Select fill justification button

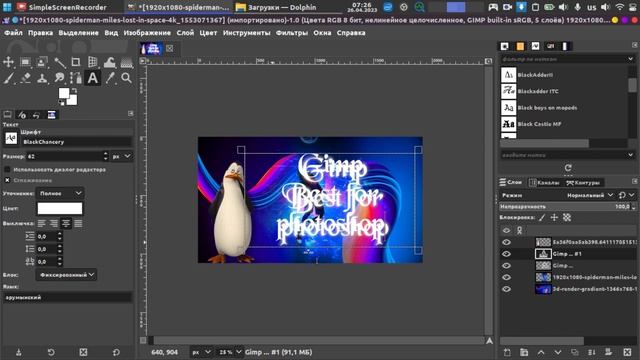click(78, 223)
